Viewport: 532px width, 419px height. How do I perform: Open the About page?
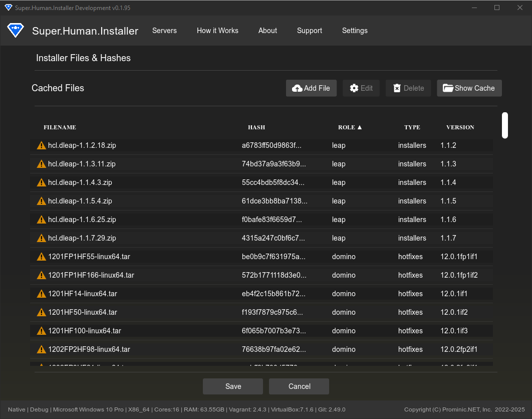tap(268, 31)
